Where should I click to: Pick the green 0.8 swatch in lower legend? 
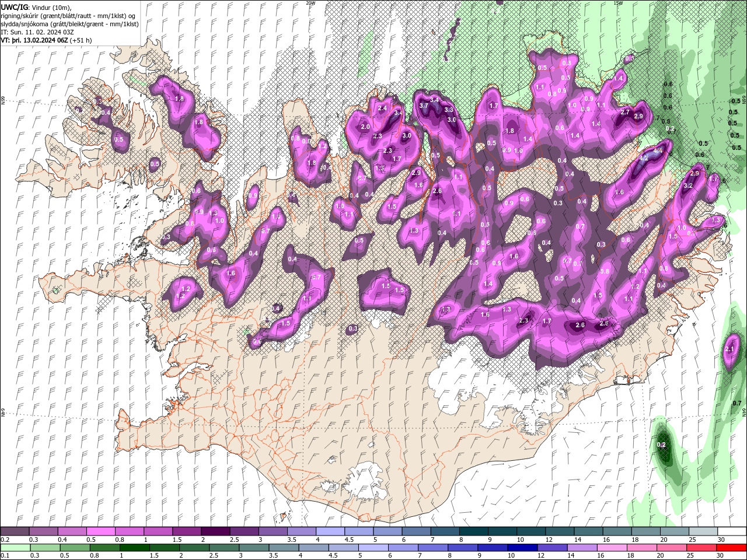[x=104, y=548]
